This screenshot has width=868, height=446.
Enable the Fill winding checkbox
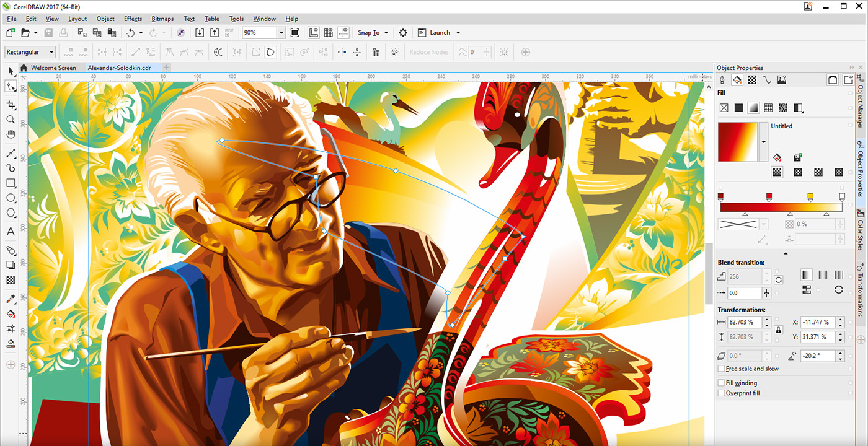[x=721, y=382]
